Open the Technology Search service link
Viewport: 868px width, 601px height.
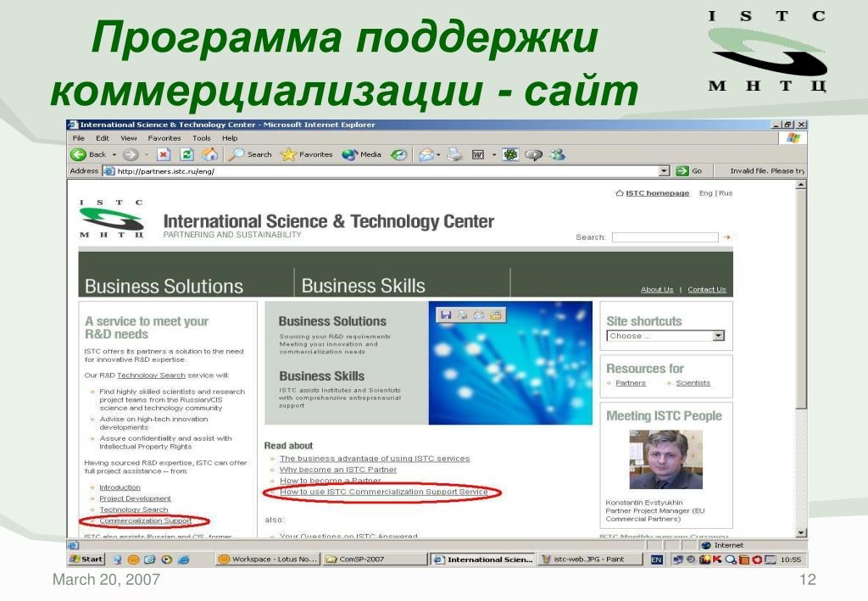point(151,376)
